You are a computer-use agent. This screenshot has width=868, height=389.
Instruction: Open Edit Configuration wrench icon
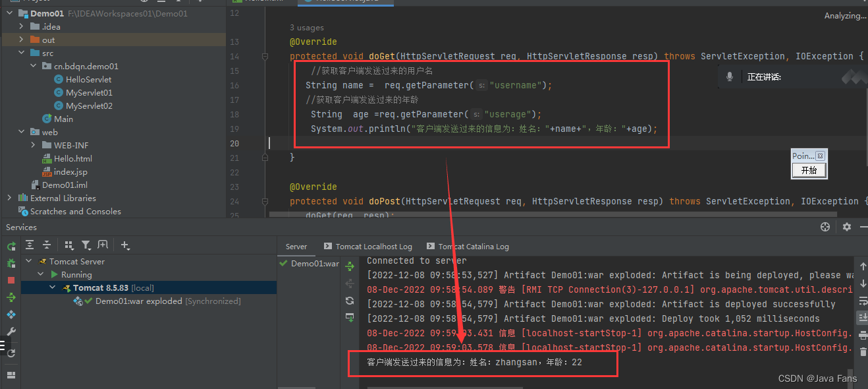tap(11, 332)
